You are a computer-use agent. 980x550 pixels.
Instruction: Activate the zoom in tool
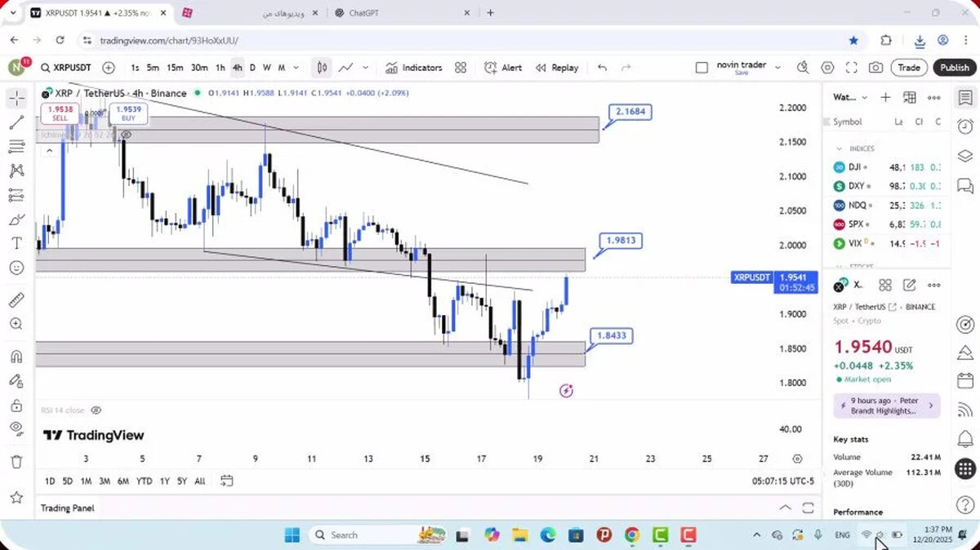(16, 324)
